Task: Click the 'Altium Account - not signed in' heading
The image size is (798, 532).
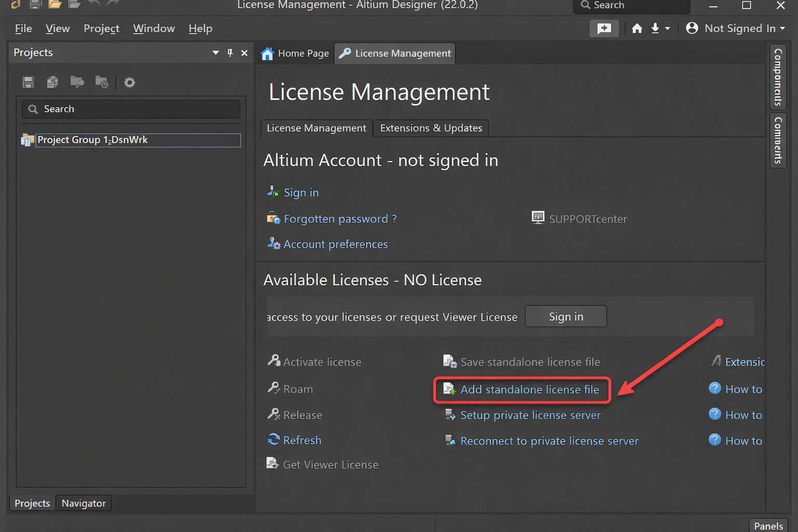Action: coord(381,161)
